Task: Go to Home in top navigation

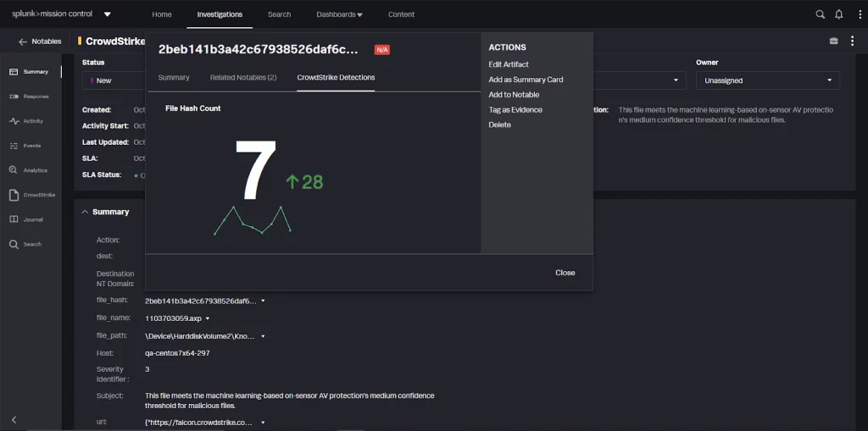Action: click(162, 14)
